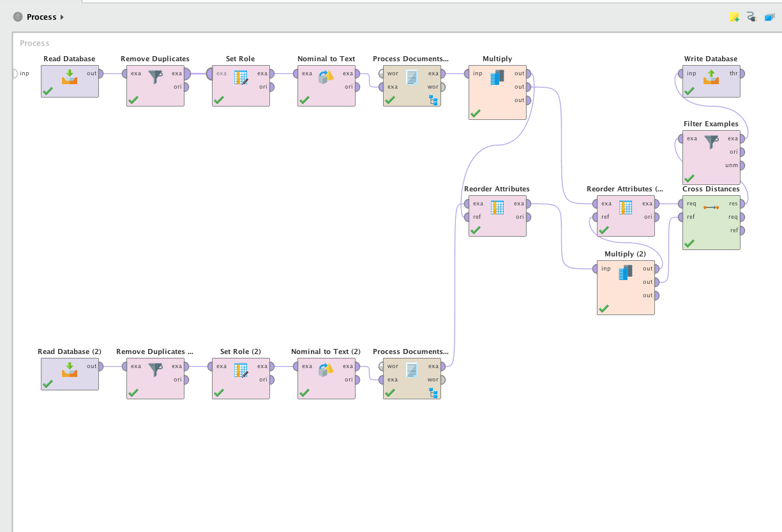
Task: Click the process inp input port
Action: click(x=15, y=73)
